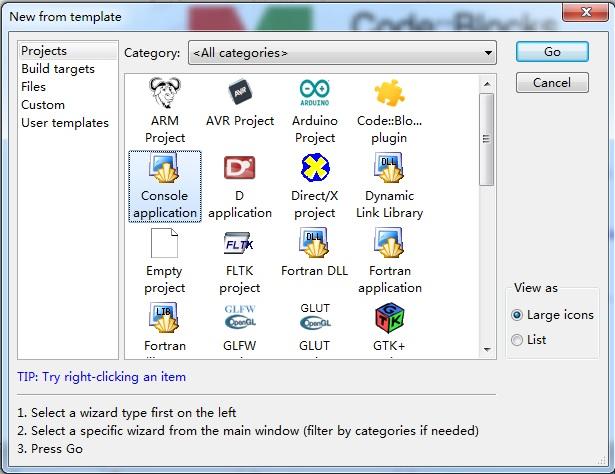Click the 'D application' label text
Image resolution: width=615 pixels, height=474 pixels.
click(240, 204)
